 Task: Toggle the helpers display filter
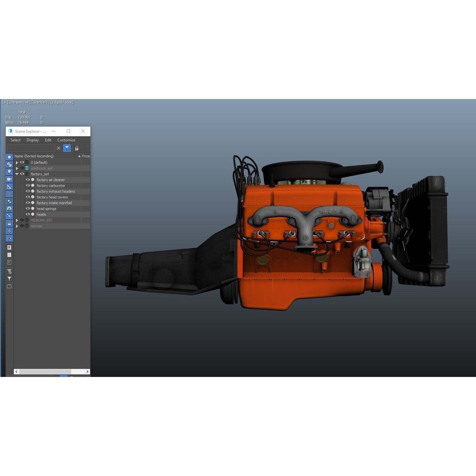pos(9,186)
